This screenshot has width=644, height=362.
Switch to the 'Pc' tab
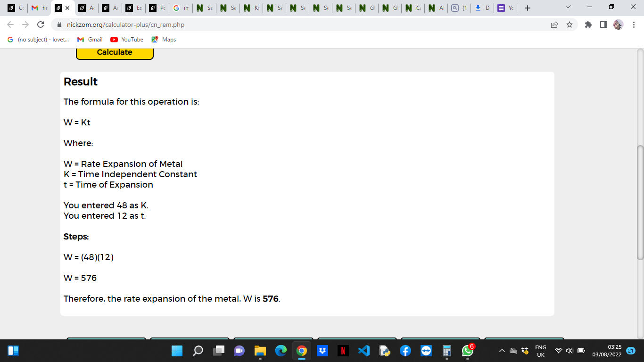(x=157, y=8)
